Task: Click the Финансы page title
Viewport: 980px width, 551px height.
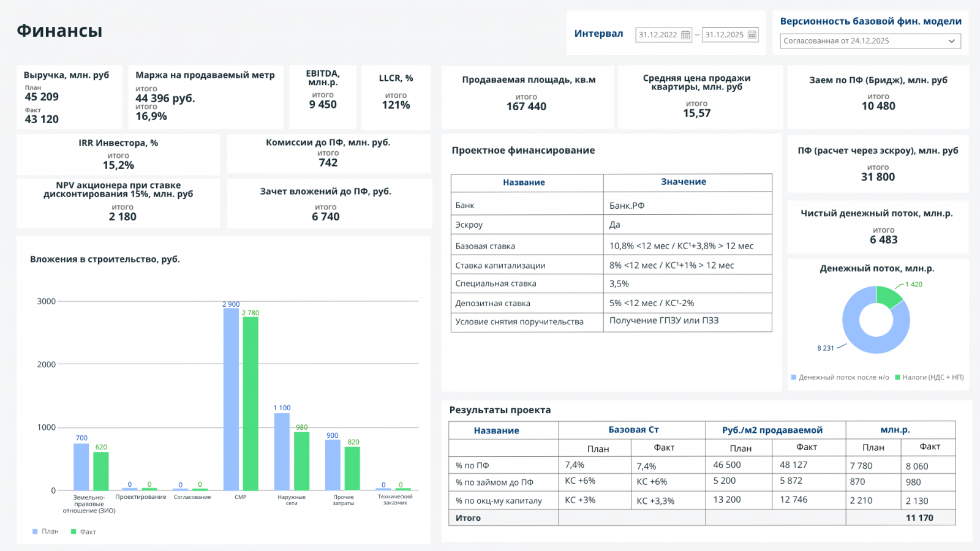Action: [59, 31]
